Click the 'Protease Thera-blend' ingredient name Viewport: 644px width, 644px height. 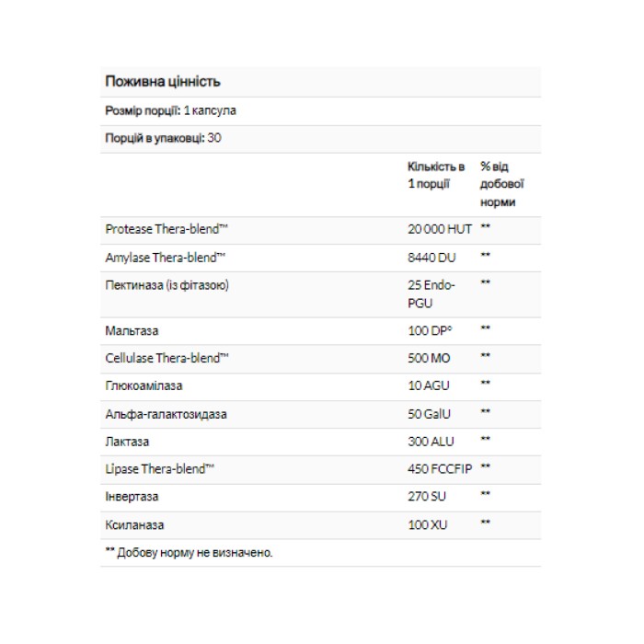pos(165,229)
